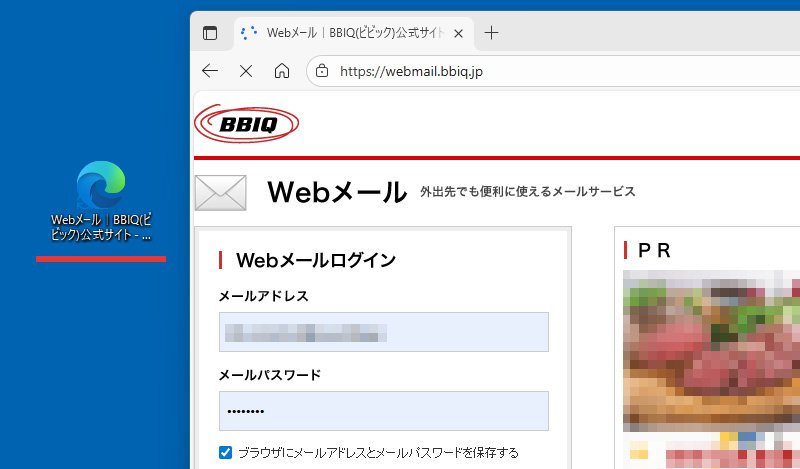Uncheck the save email and password checkbox
The width and height of the screenshot is (800, 469).
225,452
